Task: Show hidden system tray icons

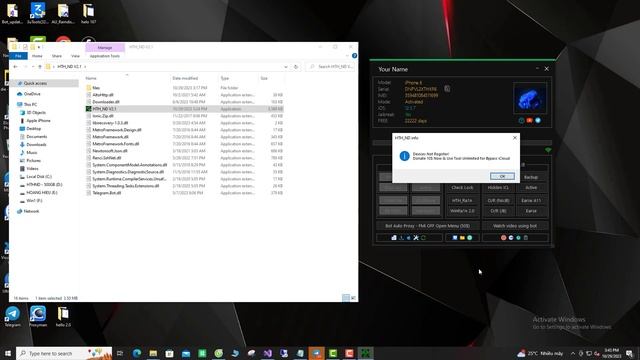Action: point(573,353)
